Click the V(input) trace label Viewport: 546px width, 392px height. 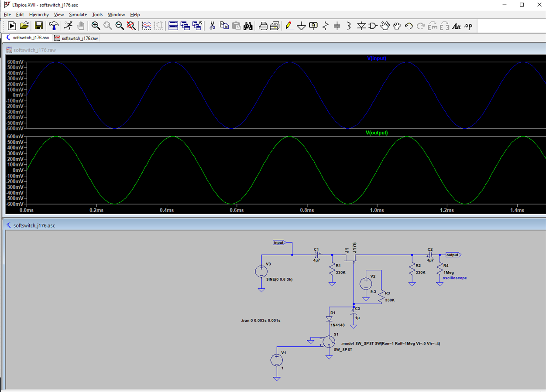point(376,58)
